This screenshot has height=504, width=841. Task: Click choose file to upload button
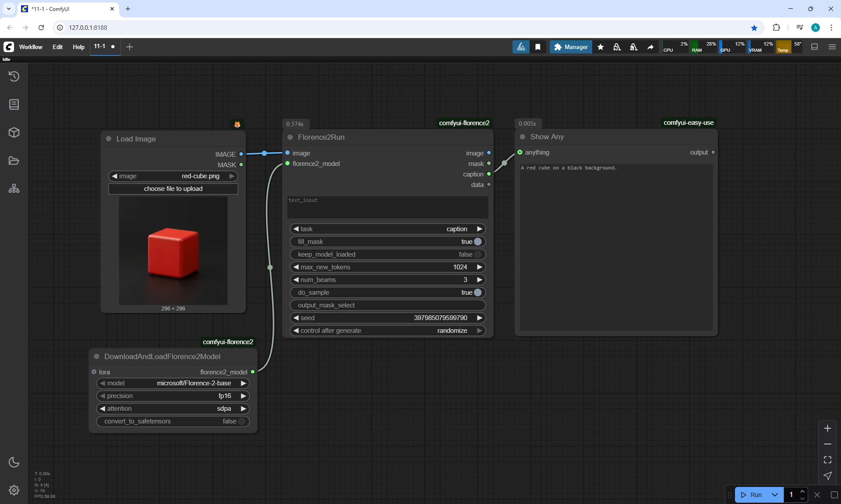[173, 189]
